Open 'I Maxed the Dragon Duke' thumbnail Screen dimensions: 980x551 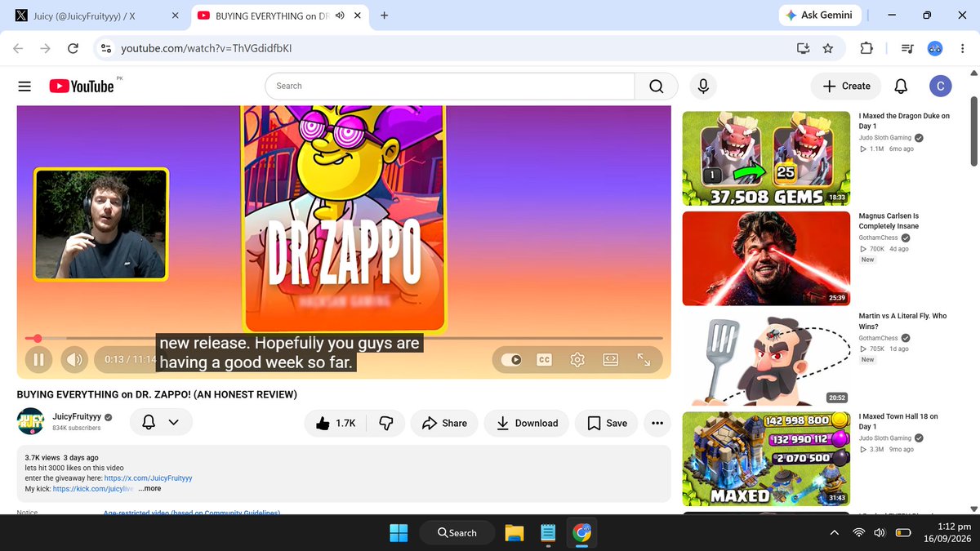[x=766, y=158]
